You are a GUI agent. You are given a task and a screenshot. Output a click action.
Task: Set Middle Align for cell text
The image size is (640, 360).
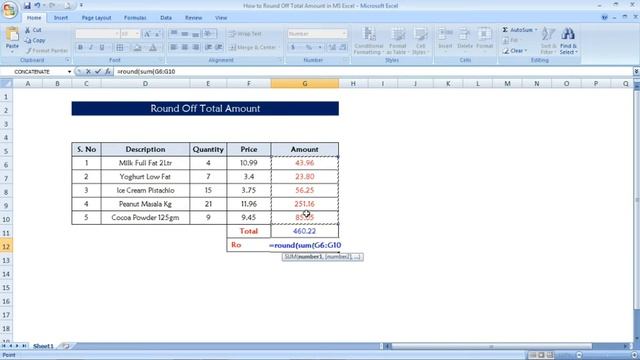(x=184, y=34)
